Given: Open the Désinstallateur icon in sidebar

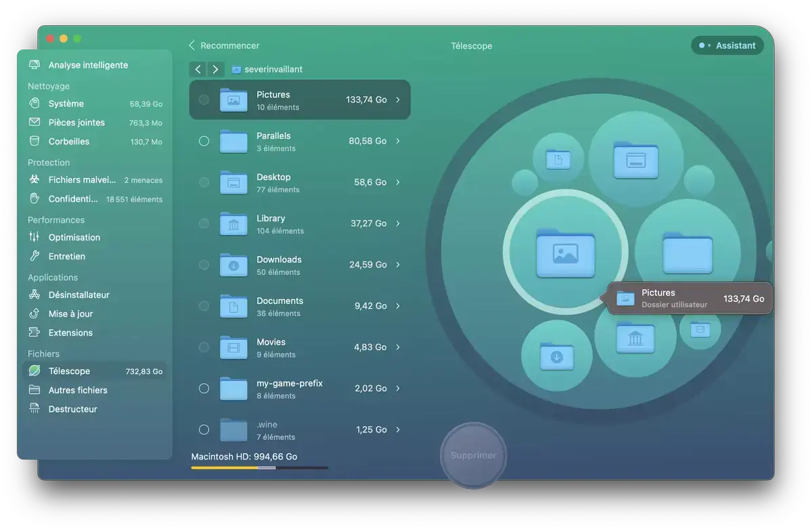Looking at the screenshot, I should tap(35, 295).
